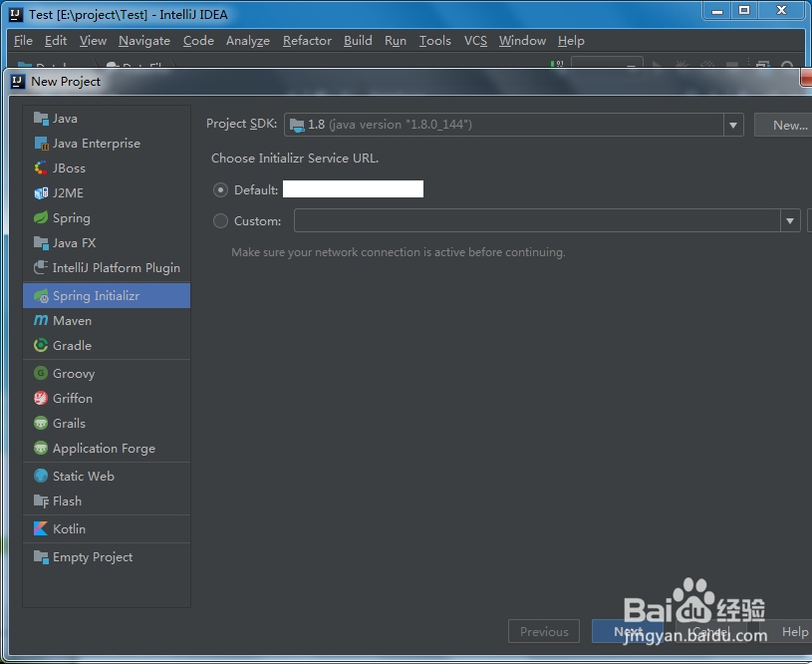Screen dimensions: 812x664
Task: Open the Tools menu
Action: tap(435, 41)
